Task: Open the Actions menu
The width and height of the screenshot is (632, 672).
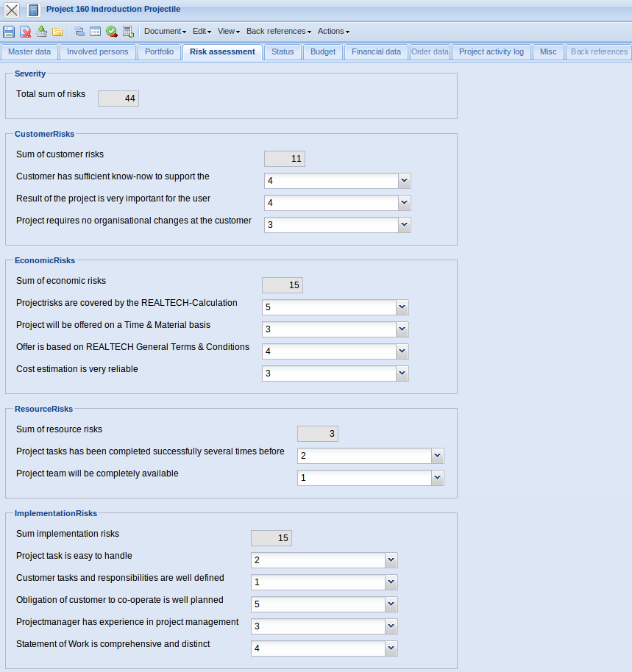Action: 333,32
